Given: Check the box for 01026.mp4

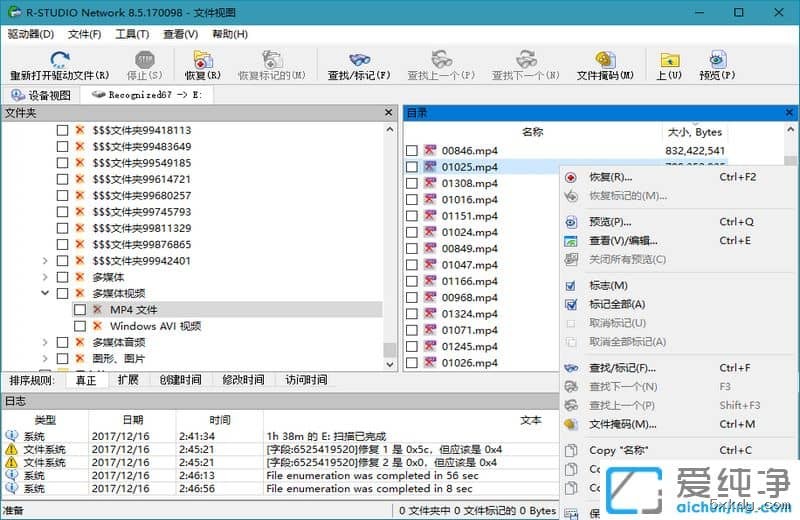Looking at the screenshot, I should pyautogui.click(x=412, y=363).
